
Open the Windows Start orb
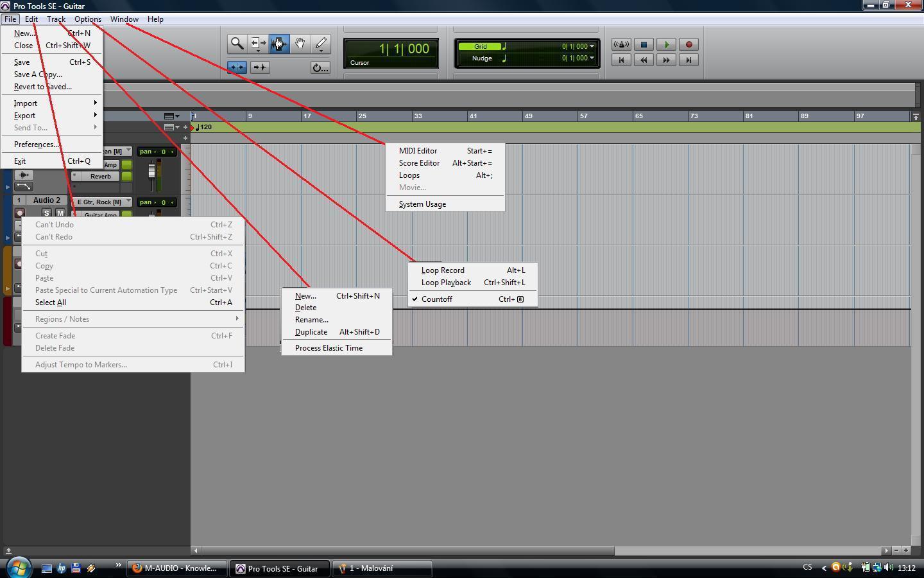tap(19, 567)
